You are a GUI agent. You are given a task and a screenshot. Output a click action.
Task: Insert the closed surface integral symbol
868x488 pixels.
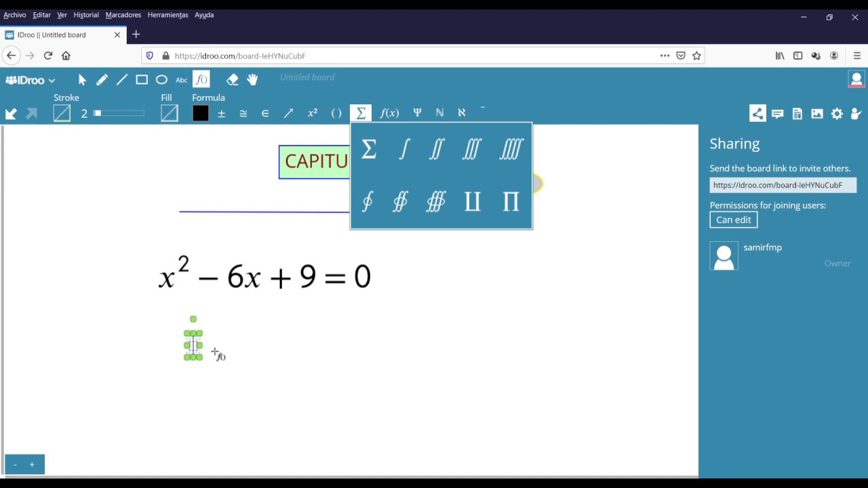pyautogui.click(x=400, y=201)
